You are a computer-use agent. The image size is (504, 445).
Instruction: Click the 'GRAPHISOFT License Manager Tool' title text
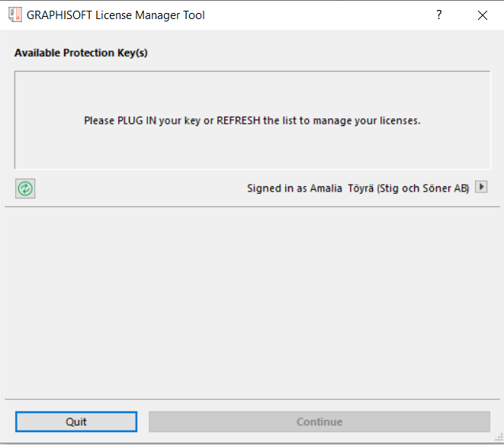(x=116, y=15)
